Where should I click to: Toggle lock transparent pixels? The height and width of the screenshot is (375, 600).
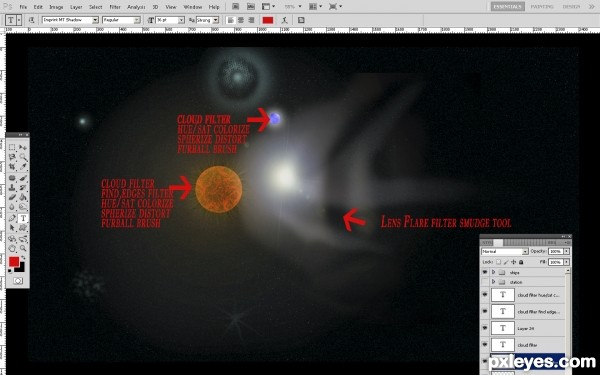point(498,262)
